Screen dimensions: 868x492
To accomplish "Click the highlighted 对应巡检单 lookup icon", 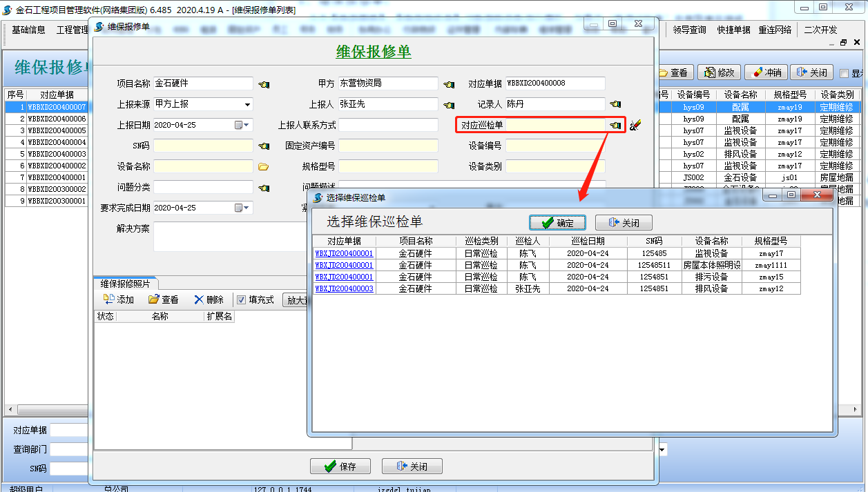I will click(614, 125).
